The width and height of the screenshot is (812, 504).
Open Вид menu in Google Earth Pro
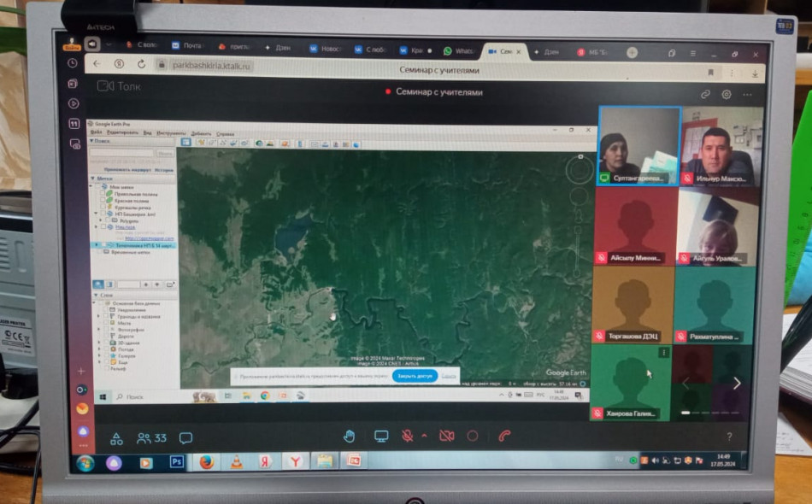[147, 133]
